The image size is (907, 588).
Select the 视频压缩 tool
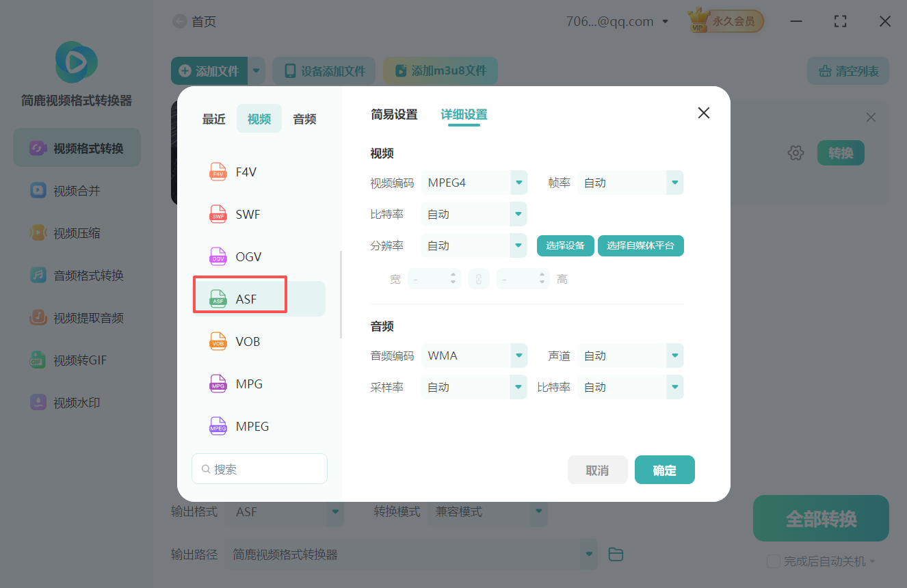76,232
